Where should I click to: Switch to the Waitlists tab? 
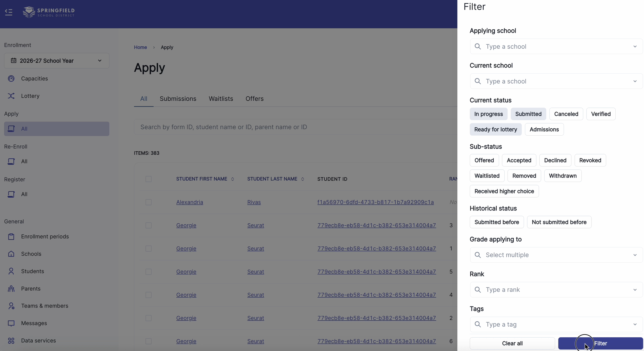[221, 99]
